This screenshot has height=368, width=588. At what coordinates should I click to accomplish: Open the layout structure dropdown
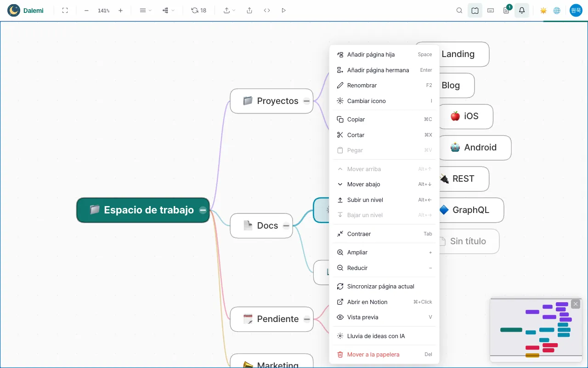(168, 10)
